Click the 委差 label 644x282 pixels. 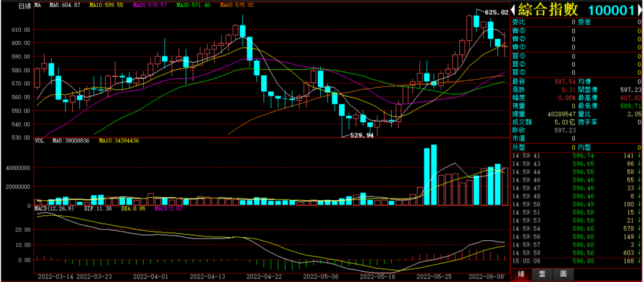pos(584,21)
